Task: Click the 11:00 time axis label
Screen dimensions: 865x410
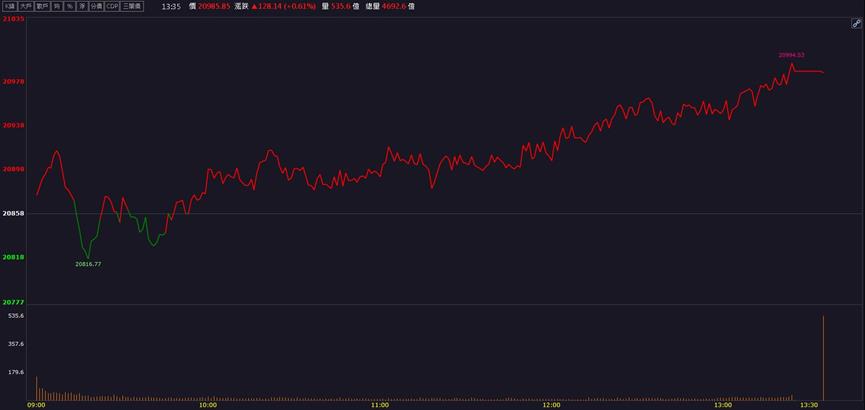Action: coord(380,405)
